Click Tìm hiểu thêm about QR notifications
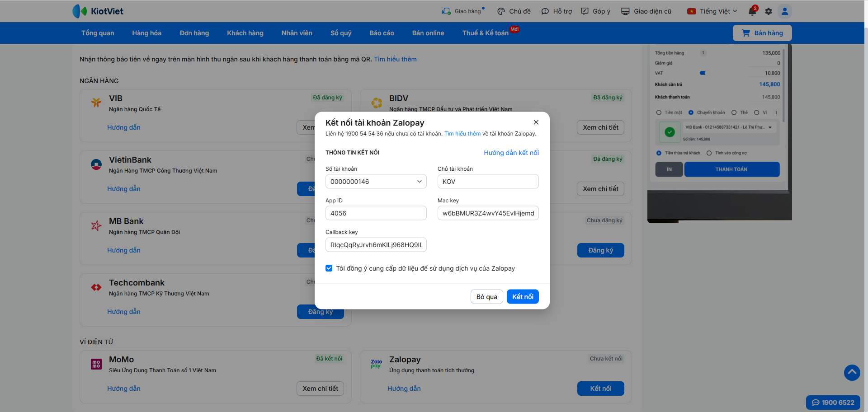868x412 pixels. click(x=395, y=59)
